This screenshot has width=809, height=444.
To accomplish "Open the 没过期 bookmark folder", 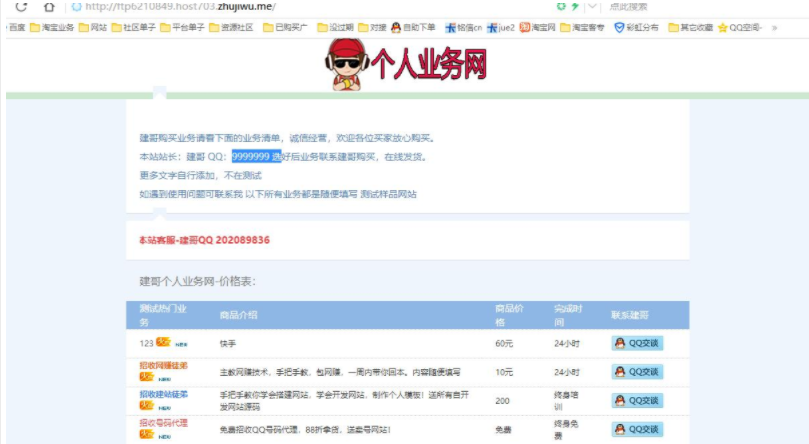I will 335,27.
